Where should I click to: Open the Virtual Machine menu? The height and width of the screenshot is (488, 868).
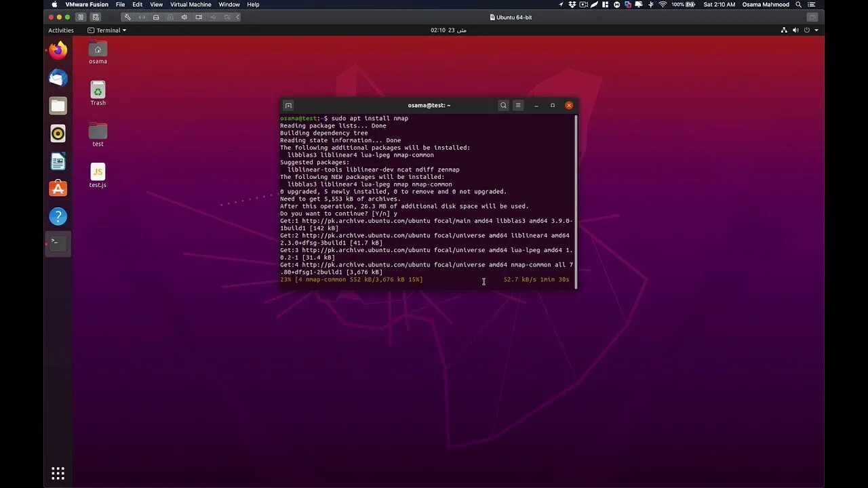click(x=191, y=5)
